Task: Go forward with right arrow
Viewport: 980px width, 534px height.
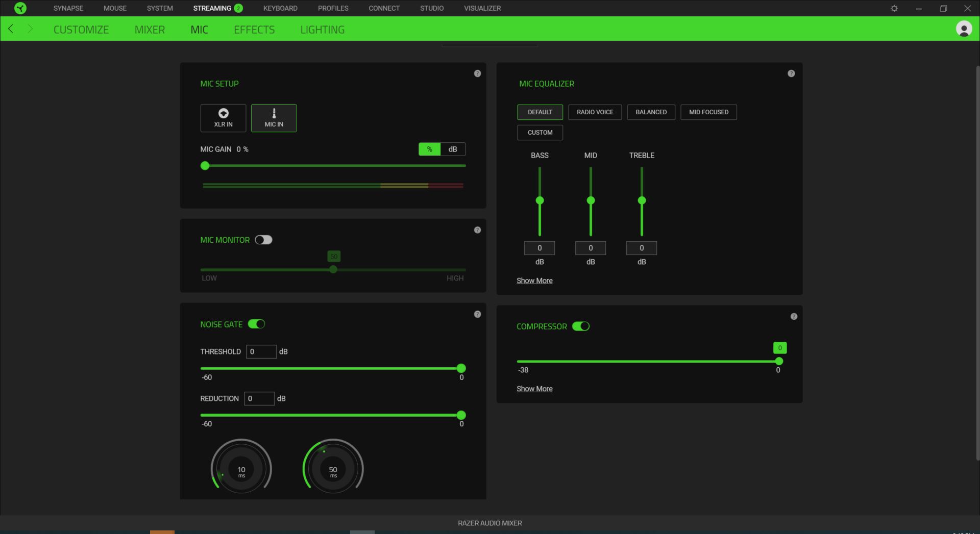Action: point(30,29)
